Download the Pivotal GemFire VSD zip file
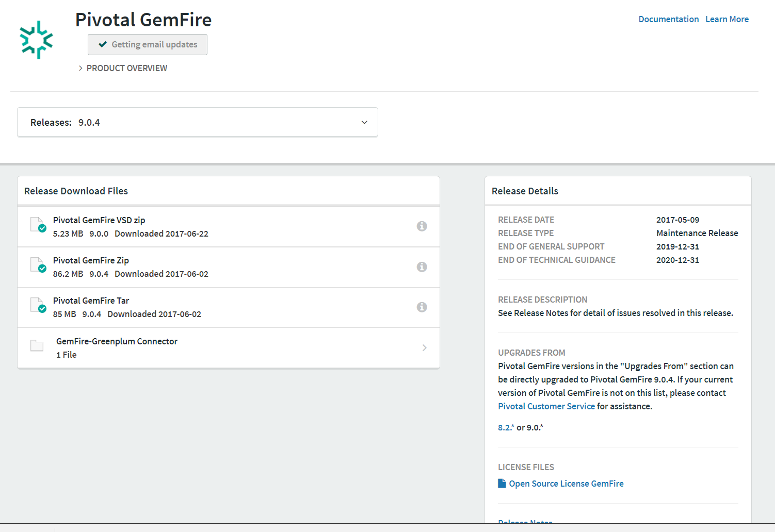 click(99, 220)
